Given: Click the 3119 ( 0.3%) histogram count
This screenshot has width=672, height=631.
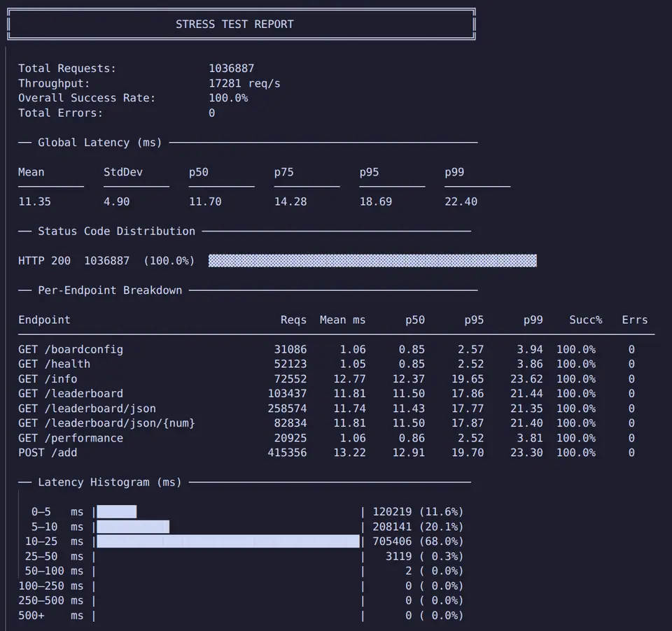Looking at the screenshot, I should click(x=424, y=556).
